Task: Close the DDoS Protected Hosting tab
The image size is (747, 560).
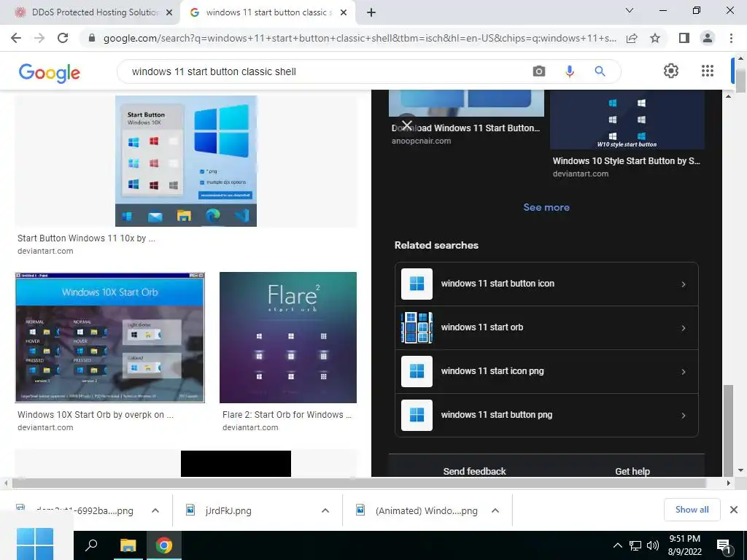Action: pyautogui.click(x=169, y=12)
